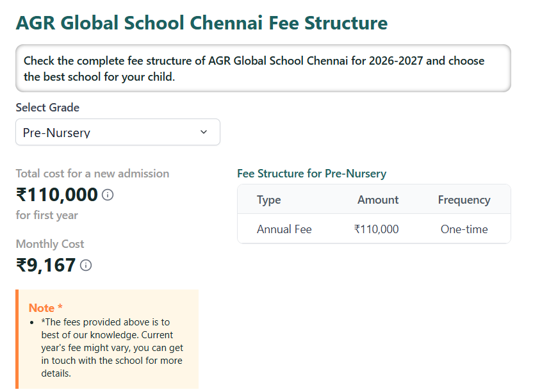This screenshot has height=392, width=533.
Task: Click the Note heading in the orange box
Action: 45,307
